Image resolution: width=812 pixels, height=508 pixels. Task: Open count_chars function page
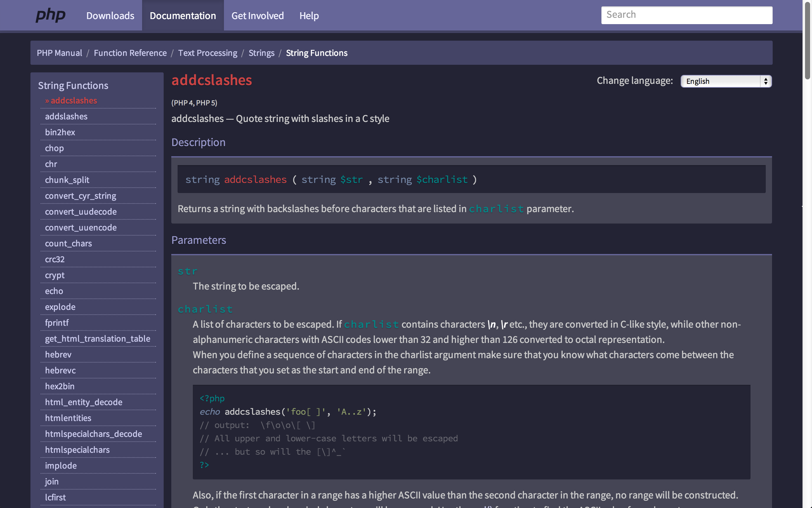[69, 243]
